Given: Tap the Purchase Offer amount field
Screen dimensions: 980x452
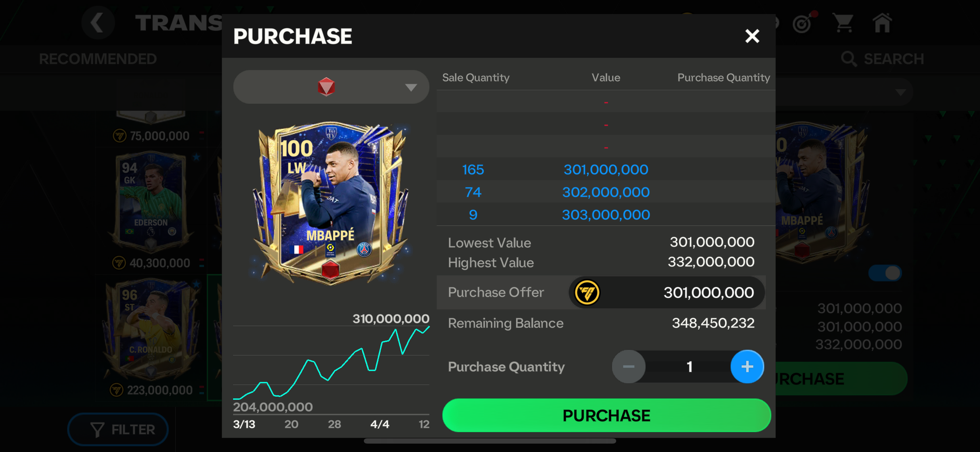Looking at the screenshot, I should (667, 292).
